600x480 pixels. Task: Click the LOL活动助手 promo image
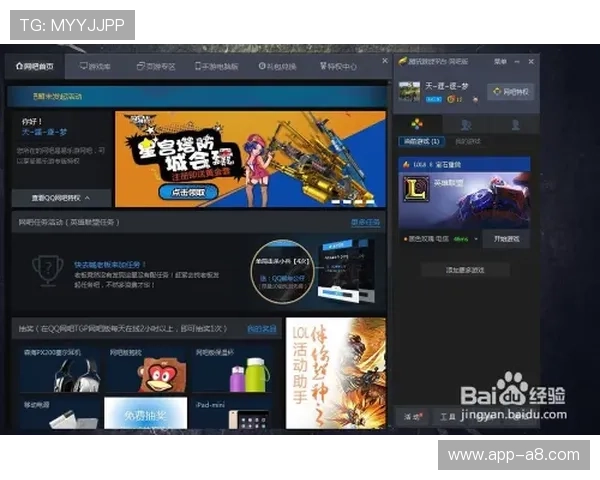[x=335, y=373]
